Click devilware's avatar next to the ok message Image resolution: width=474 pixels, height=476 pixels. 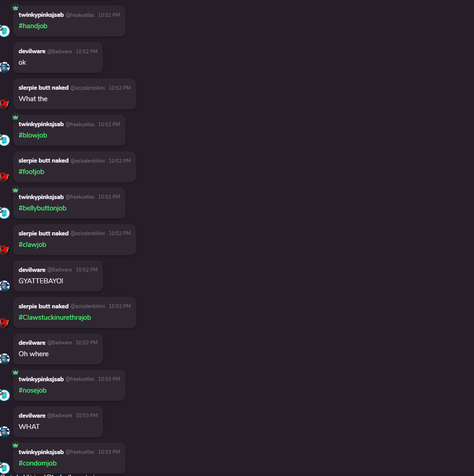pos(4,67)
